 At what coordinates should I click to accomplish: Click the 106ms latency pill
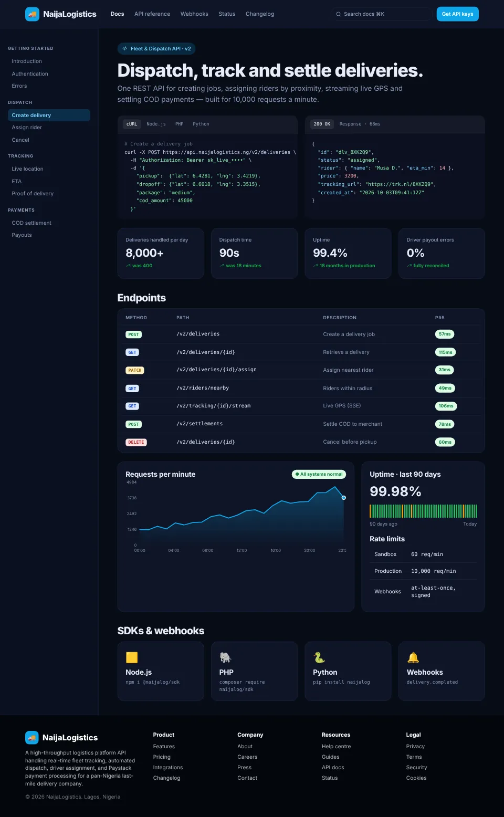click(446, 406)
